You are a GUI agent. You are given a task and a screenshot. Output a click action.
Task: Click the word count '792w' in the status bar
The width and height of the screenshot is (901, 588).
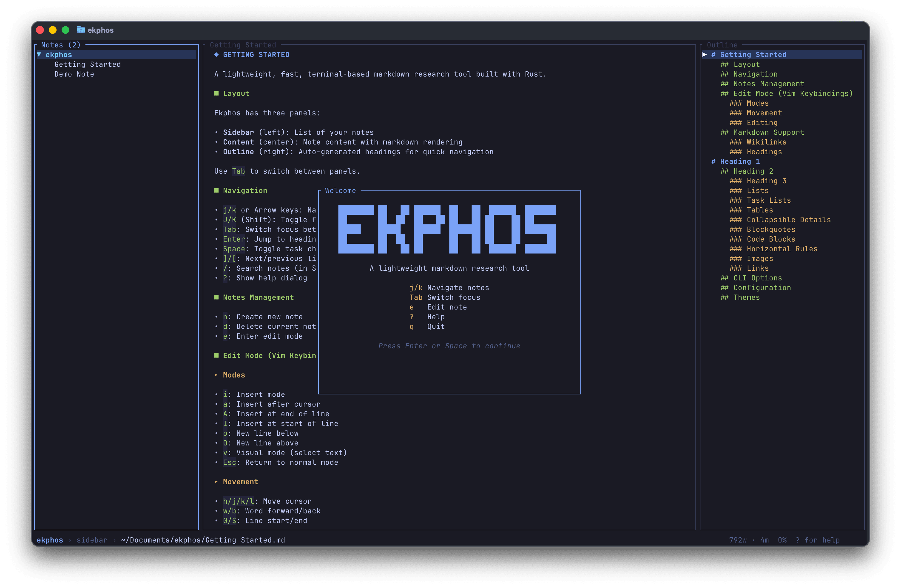[x=737, y=540]
